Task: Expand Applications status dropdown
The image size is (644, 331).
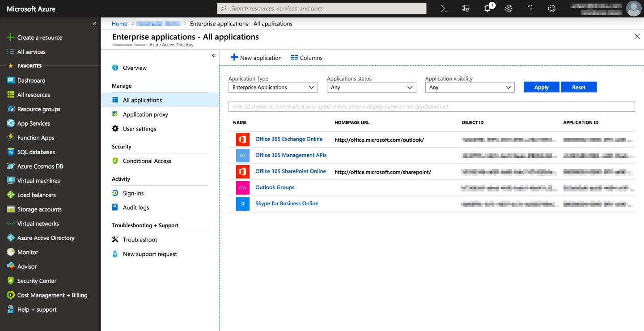Action: (x=372, y=88)
